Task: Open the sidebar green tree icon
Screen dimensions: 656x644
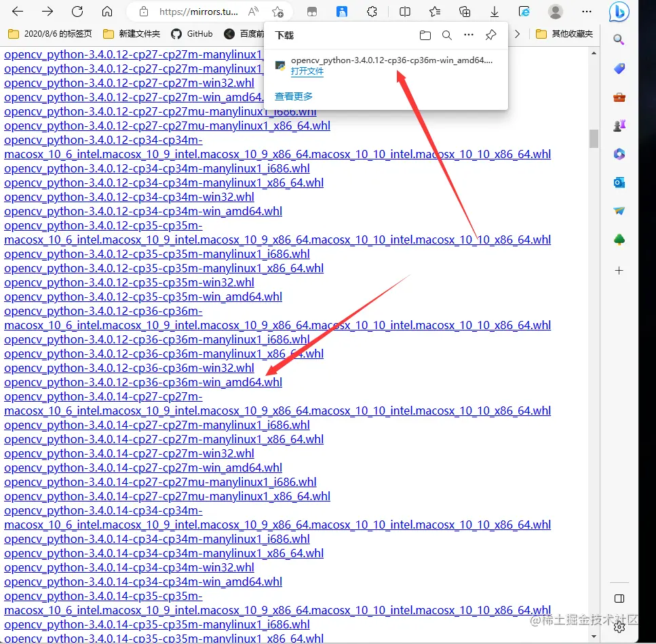Action: (619, 240)
